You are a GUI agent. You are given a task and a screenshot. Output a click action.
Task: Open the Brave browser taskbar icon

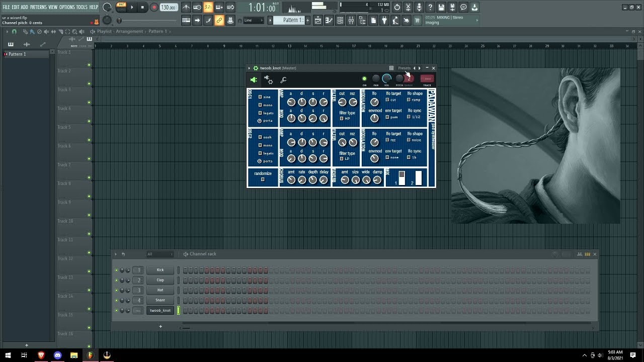[x=41, y=355]
